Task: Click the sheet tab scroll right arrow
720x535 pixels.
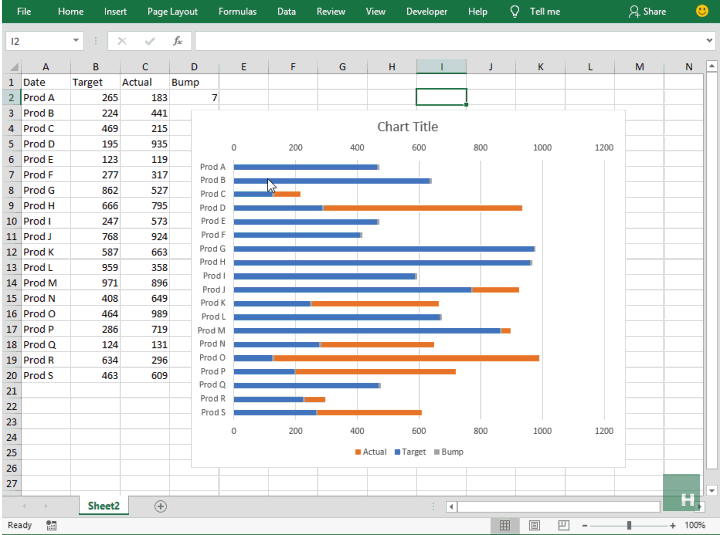Action: click(46, 506)
